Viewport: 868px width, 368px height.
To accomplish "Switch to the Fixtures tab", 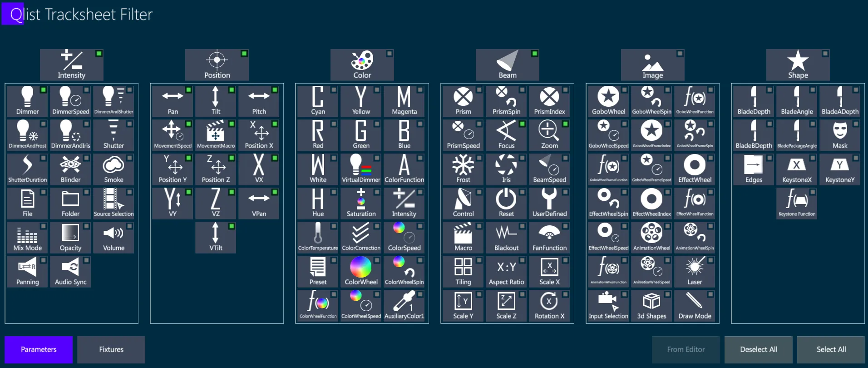I will coord(111,349).
